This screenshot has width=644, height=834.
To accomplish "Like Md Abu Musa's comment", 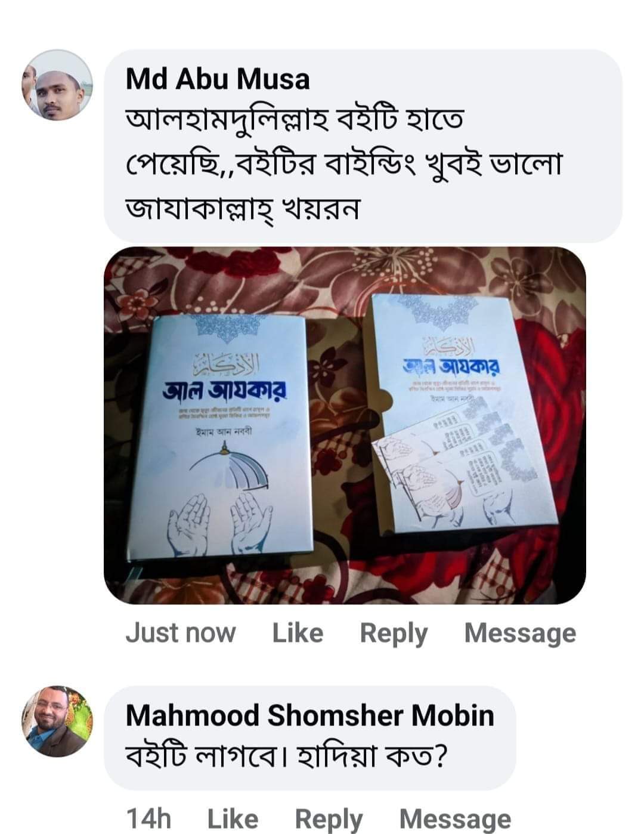I will point(298,633).
